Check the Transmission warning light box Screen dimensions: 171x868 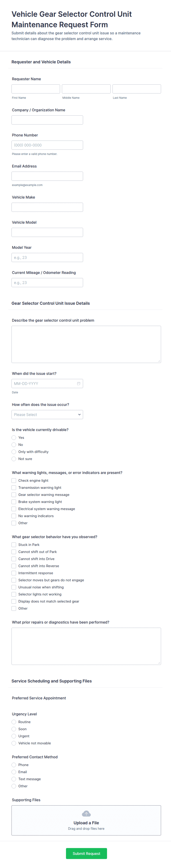[x=14, y=488]
